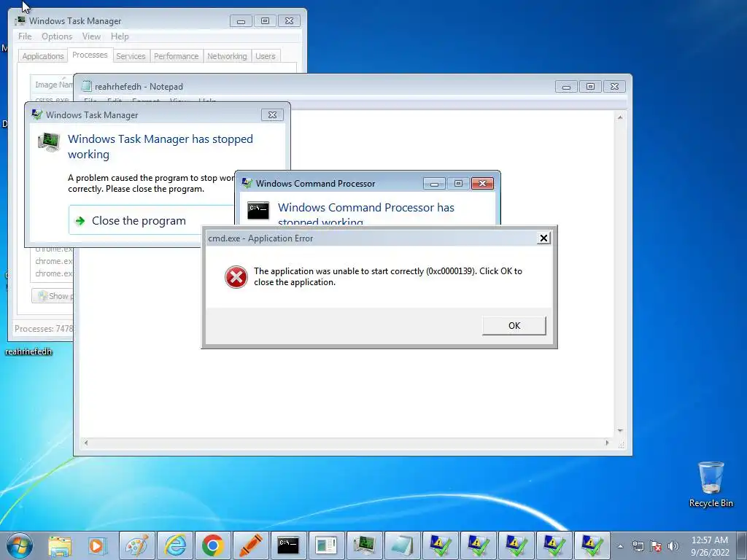Screen dimensions: 747x560
Task: Open Paint from the taskbar
Action: pos(136,545)
